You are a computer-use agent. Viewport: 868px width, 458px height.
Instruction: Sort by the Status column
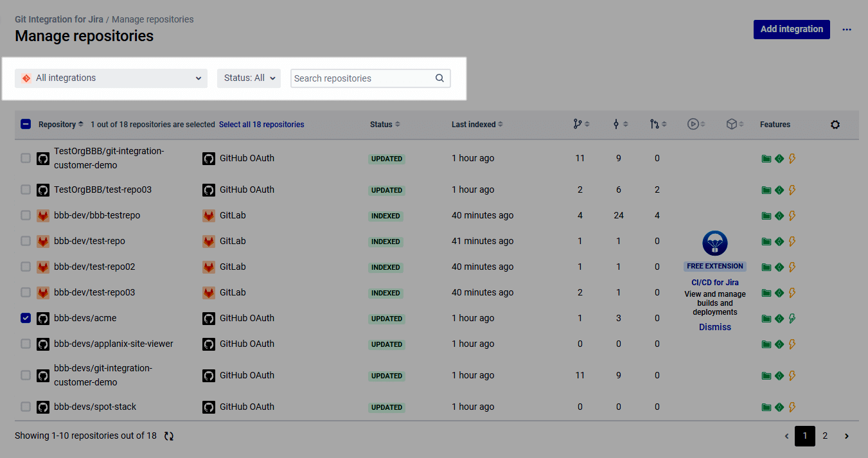[385, 125]
